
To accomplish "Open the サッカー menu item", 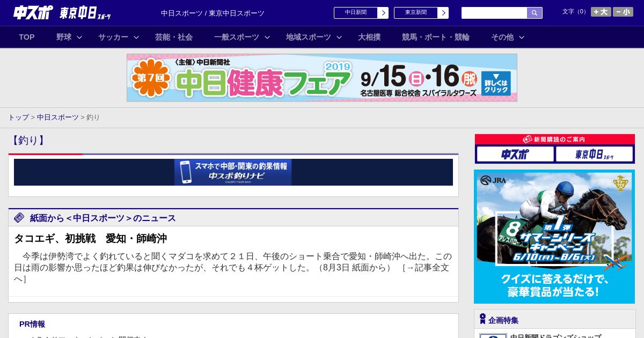I will 113,37.
